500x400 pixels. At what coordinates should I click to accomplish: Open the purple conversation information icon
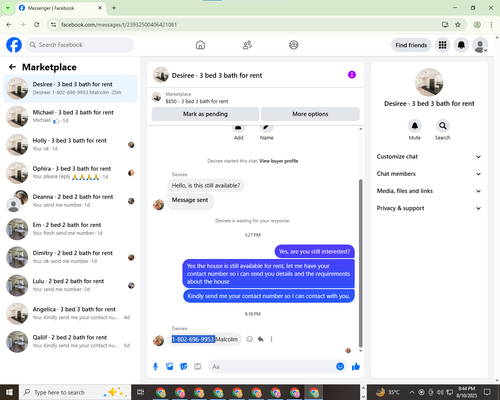pyautogui.click(x=352, y=75)
